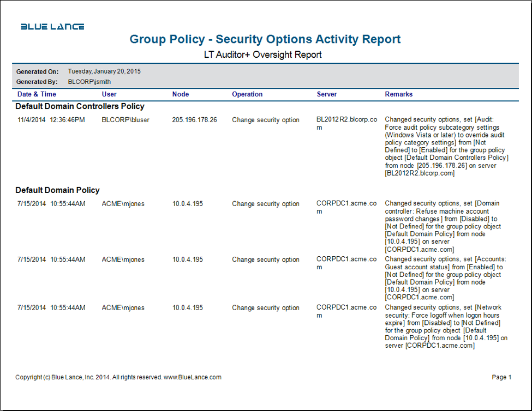The height and width of the screenshot is (411, 532).
Task: Click the remarks about Guest account status
Action: [445, 278]
